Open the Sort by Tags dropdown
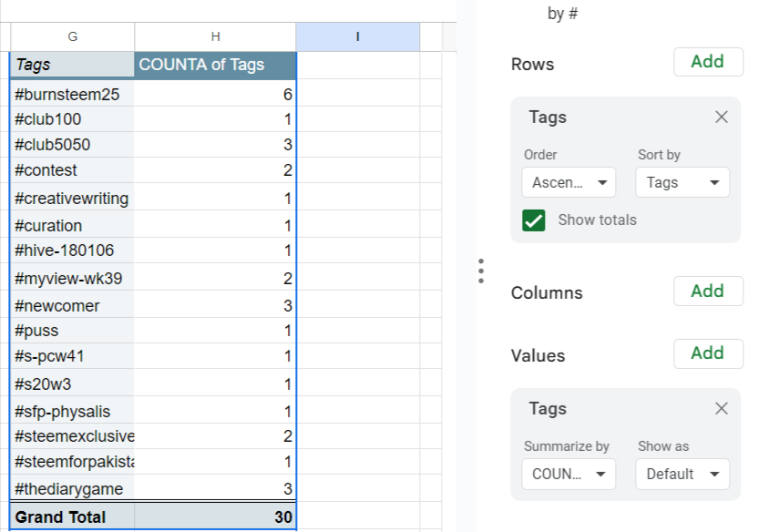This screenshot has height=532, width=779. (682, 182)
